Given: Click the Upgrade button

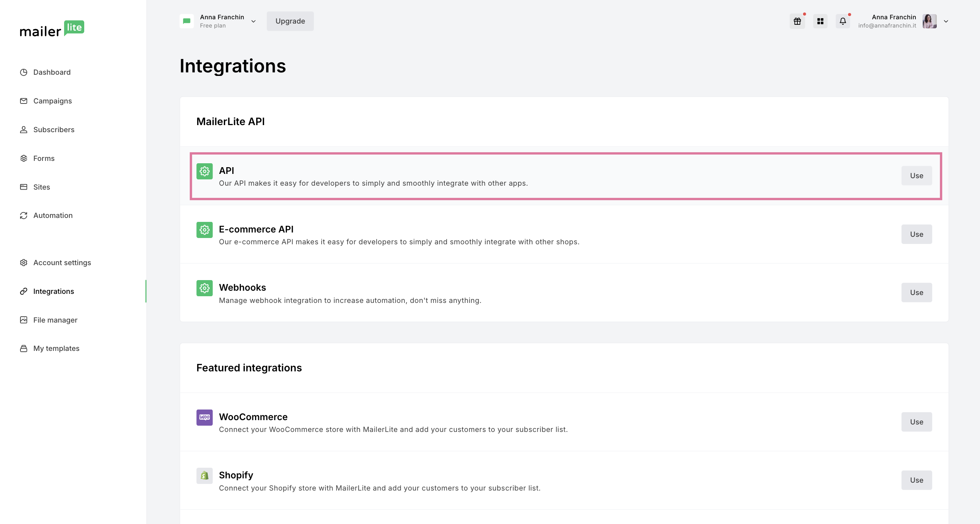Looking at the screenshot, I should tap(290, 21).
